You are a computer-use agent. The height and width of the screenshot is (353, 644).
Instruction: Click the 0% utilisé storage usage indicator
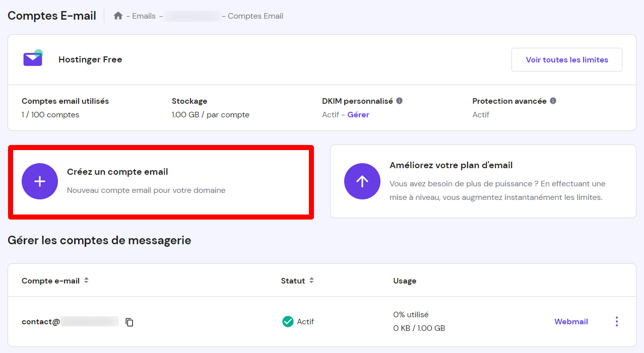411,314
